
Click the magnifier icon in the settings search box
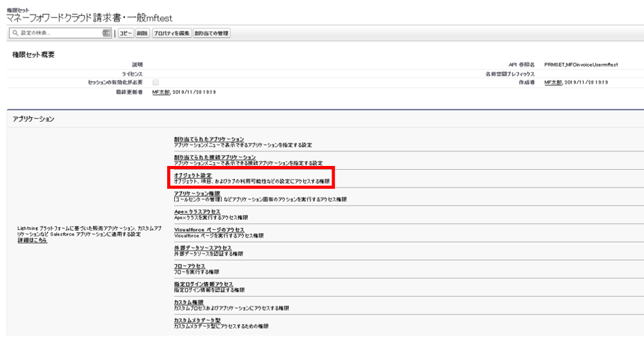click(x=15, y=33)
